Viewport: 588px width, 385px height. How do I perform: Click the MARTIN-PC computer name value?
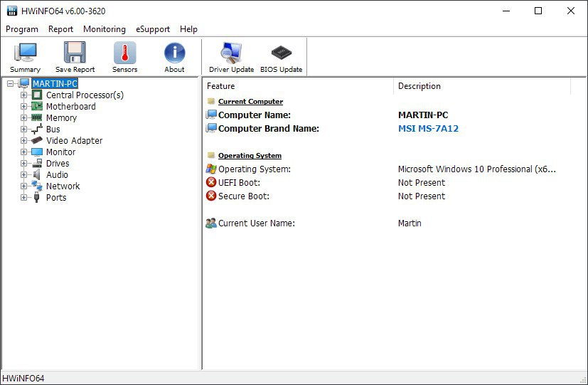coord(423,115)
